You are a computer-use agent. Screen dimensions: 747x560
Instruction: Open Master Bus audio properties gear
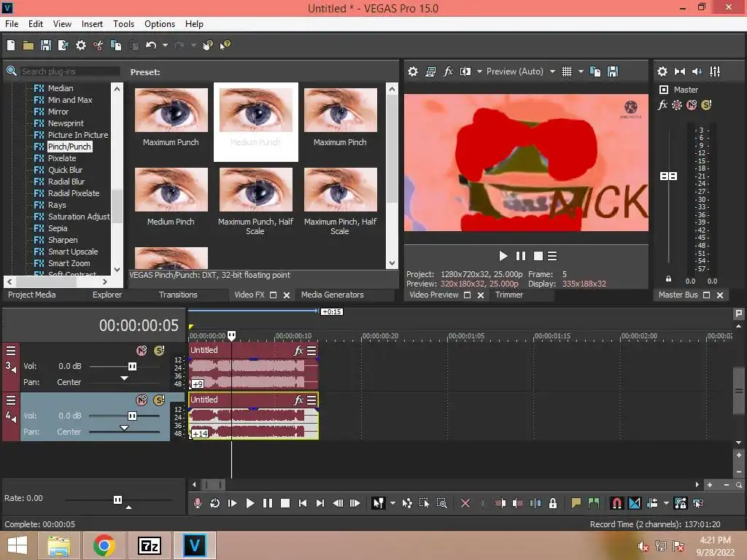point(662,71)
